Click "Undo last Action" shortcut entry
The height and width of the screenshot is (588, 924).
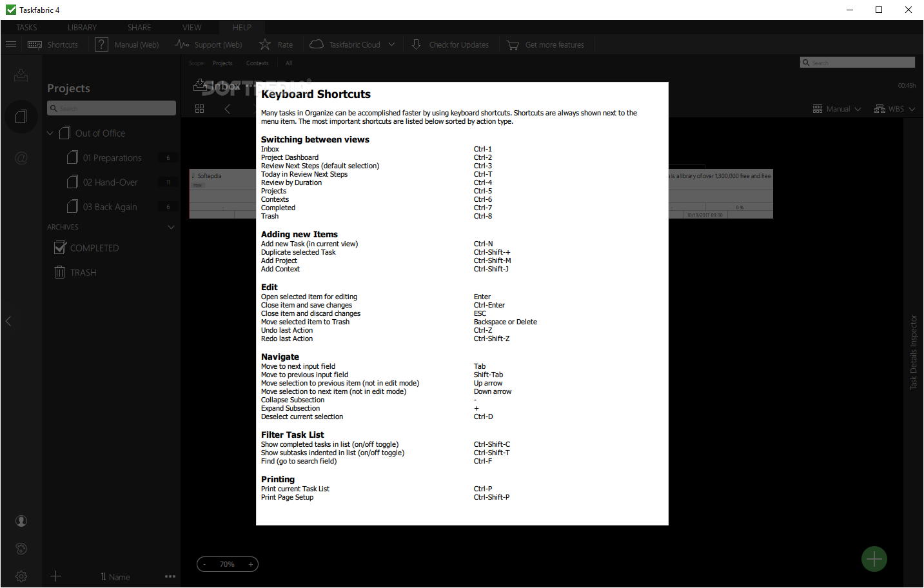(287, 330)
